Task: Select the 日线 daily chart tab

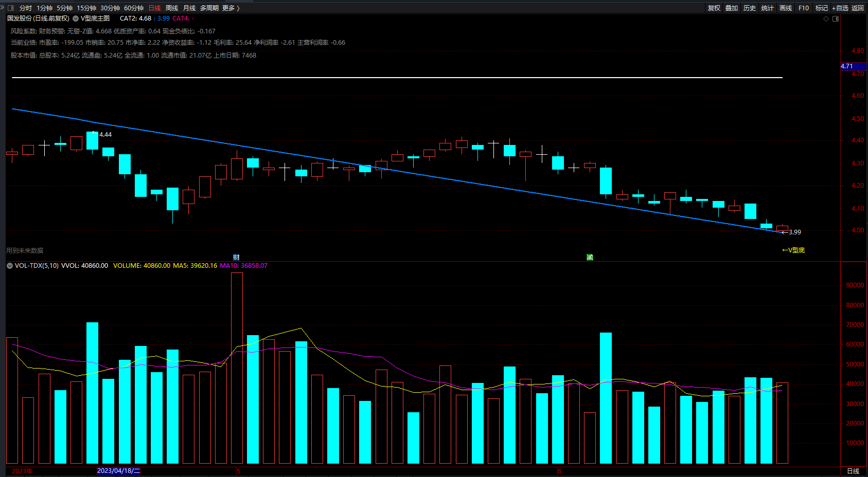Action: pos(154,8)
